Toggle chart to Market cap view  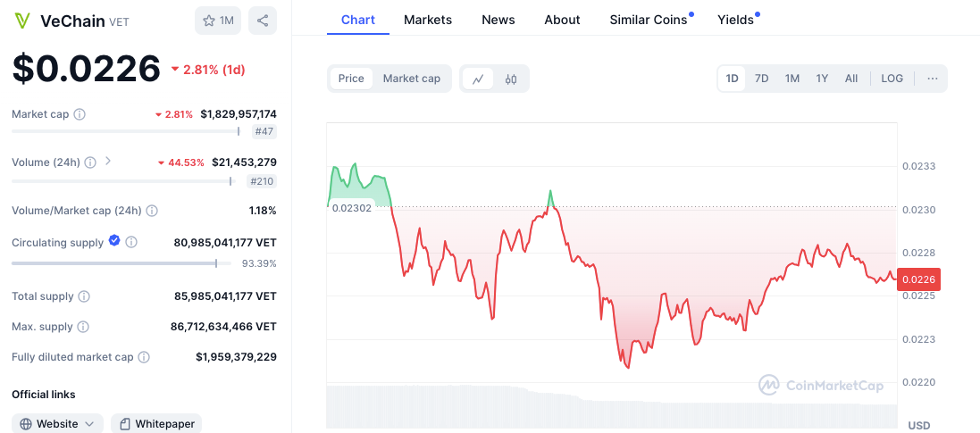pyautogui.click(x=411, y=79)
